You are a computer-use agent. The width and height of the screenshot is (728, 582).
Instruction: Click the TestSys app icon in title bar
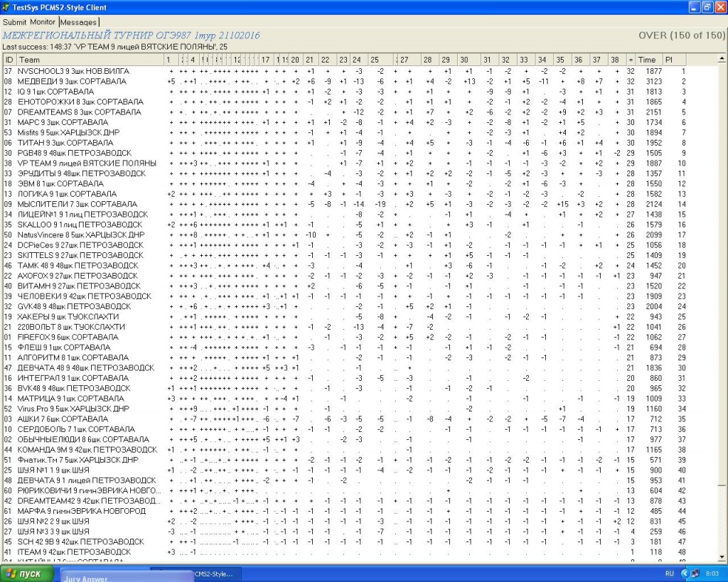point(6,7)
